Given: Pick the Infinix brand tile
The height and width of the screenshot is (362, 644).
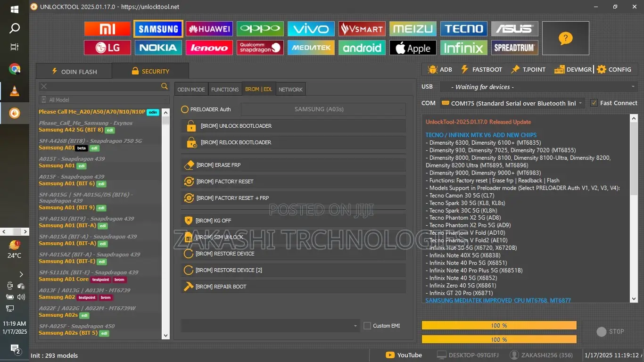Looking at the screenshot, I should [464, 48].
